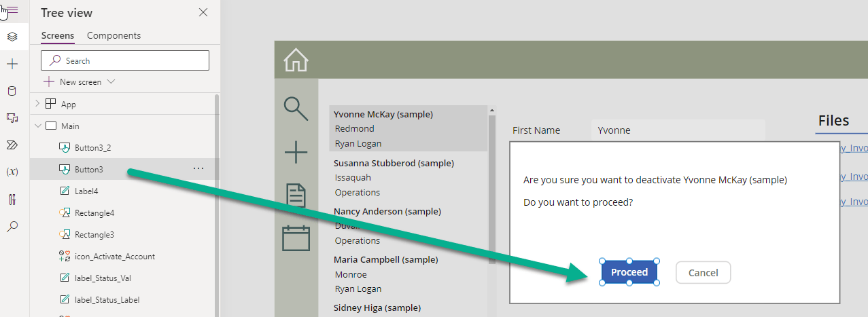This screenshot has height=317, width=868.
Task: Click the icon_Activate_Account type icon
Action: tap(65, 257)
